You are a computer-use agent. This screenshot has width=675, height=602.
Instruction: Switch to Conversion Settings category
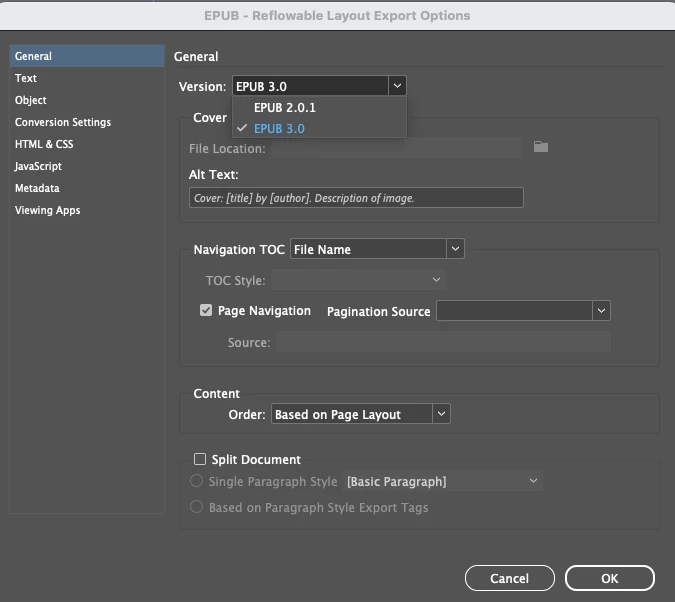tap(87, 122)
